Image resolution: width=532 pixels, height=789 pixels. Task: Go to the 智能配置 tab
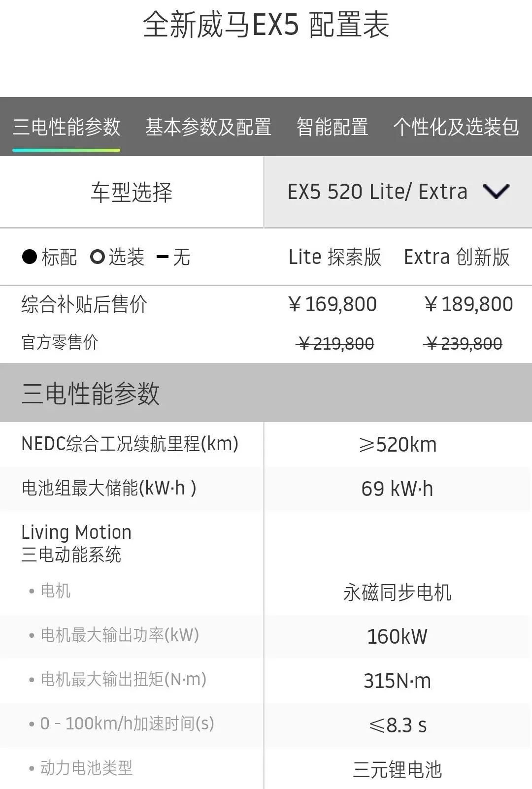tap(332, 127)
